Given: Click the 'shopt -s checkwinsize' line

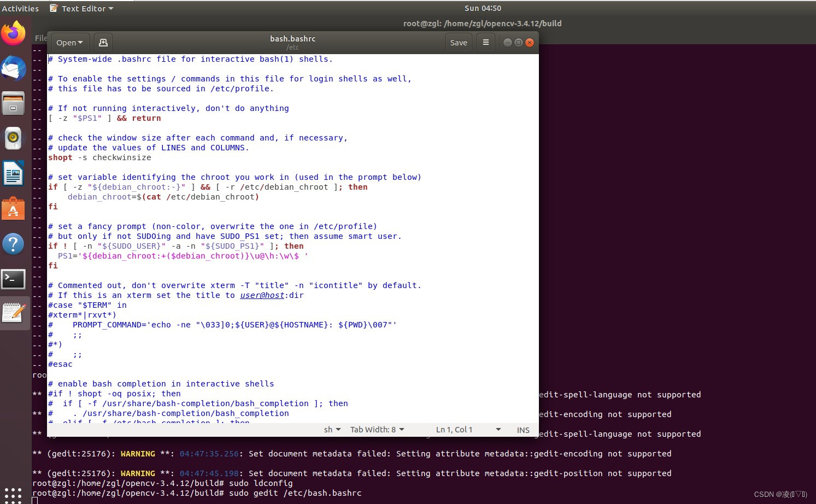Looking at the screenshot, I should coord(99,157).
